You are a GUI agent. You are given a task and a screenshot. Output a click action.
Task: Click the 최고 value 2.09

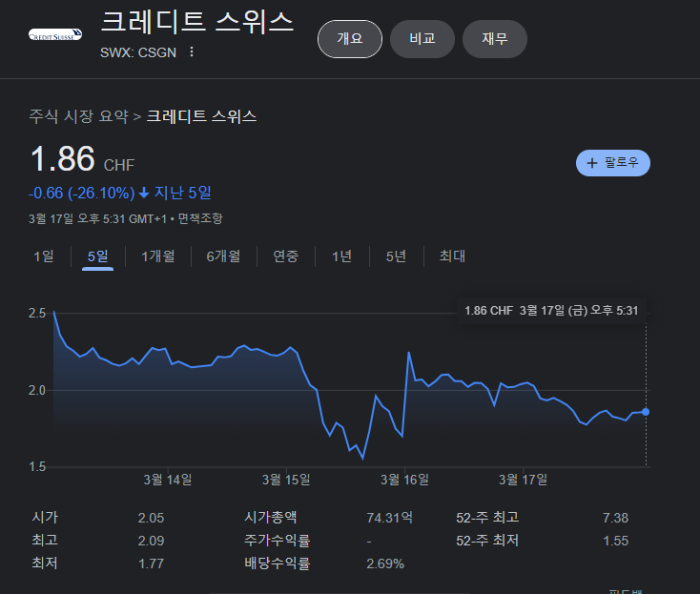pos(151,541)
